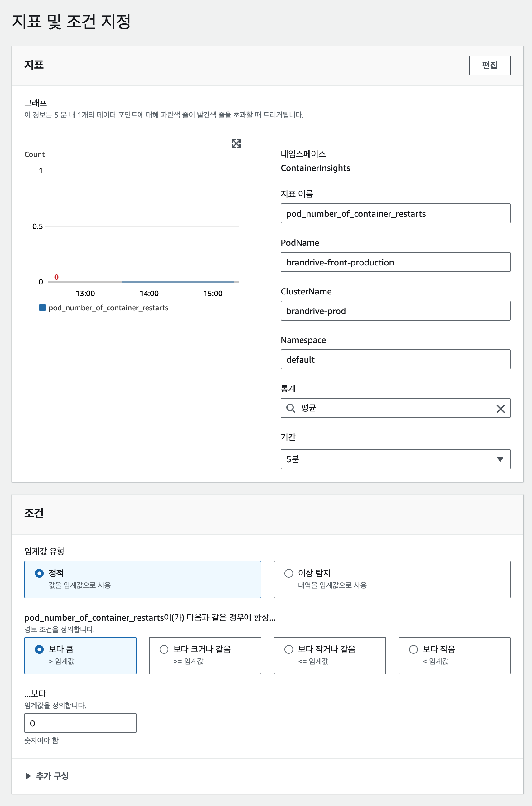This screenshot has height=806, width=532.
Task: Click the ContainerInsights namespace value
Action: (315, 168)
